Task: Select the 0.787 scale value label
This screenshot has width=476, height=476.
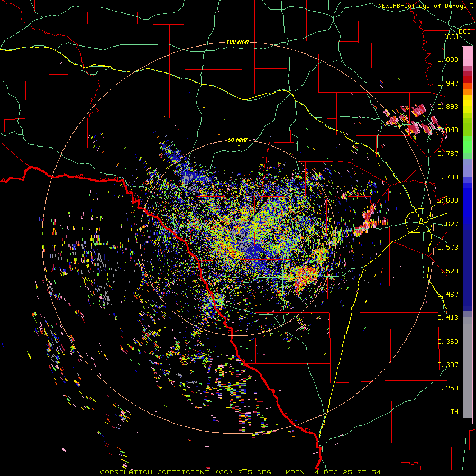Action: (448, 153)
